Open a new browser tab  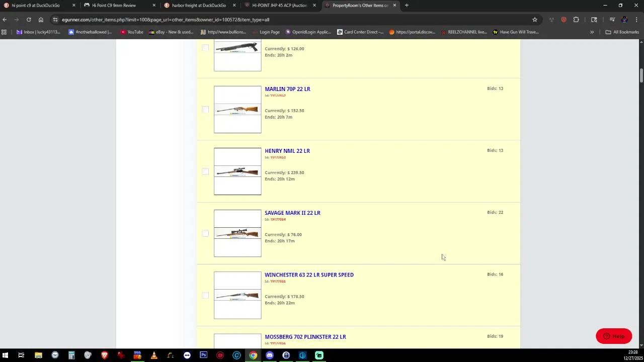coord(407,6)
